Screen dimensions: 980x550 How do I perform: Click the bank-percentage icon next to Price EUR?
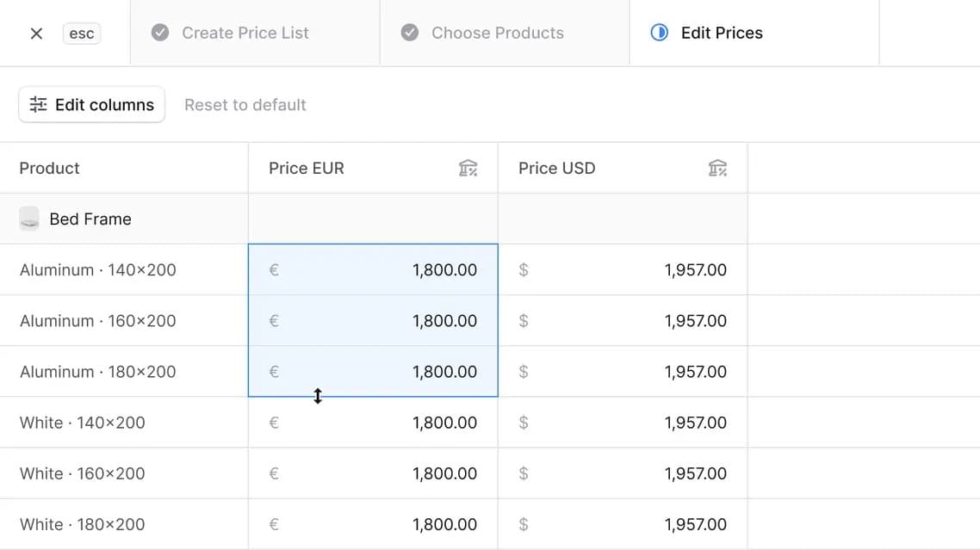468,168
